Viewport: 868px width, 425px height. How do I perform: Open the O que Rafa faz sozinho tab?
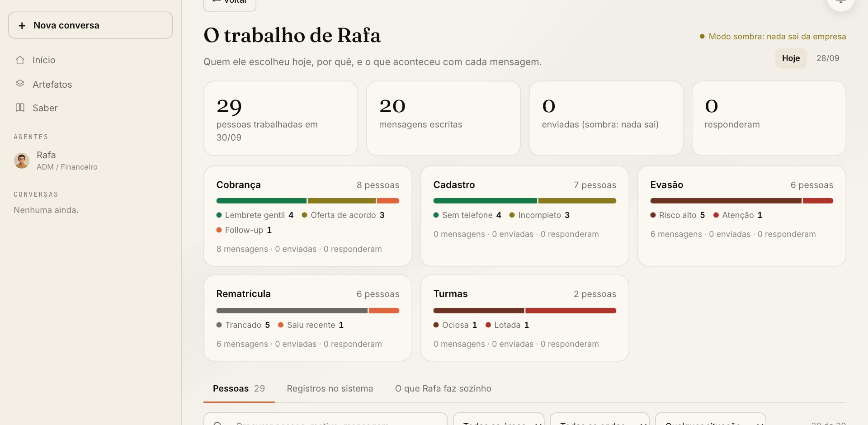tap(443, 388)
